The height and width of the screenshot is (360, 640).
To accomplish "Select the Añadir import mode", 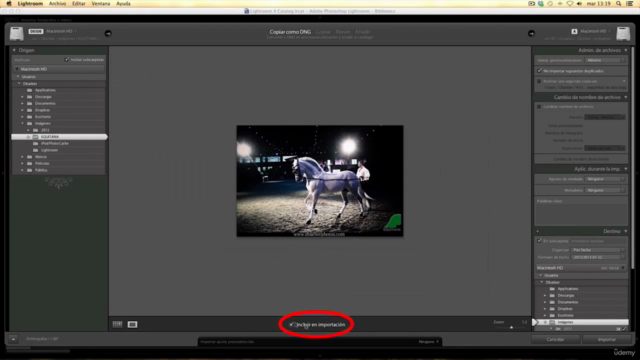I will [x=362, y=32].
